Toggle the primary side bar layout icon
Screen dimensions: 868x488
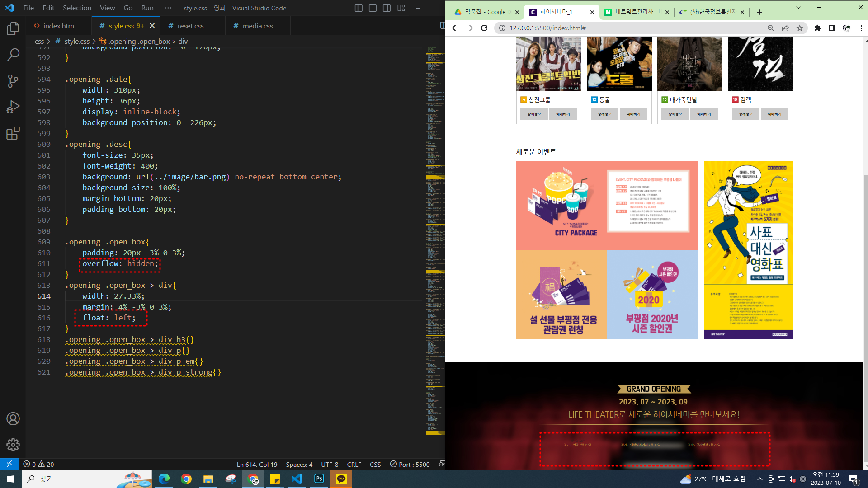[359, 8]
